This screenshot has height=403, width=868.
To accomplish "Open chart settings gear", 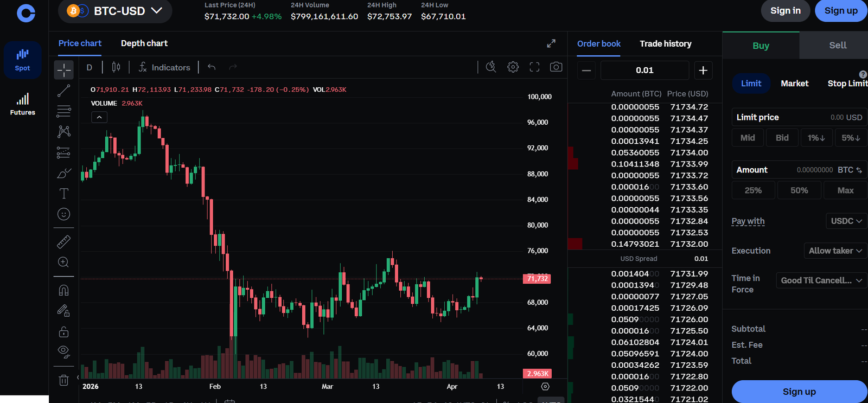I will coord(513,67).
